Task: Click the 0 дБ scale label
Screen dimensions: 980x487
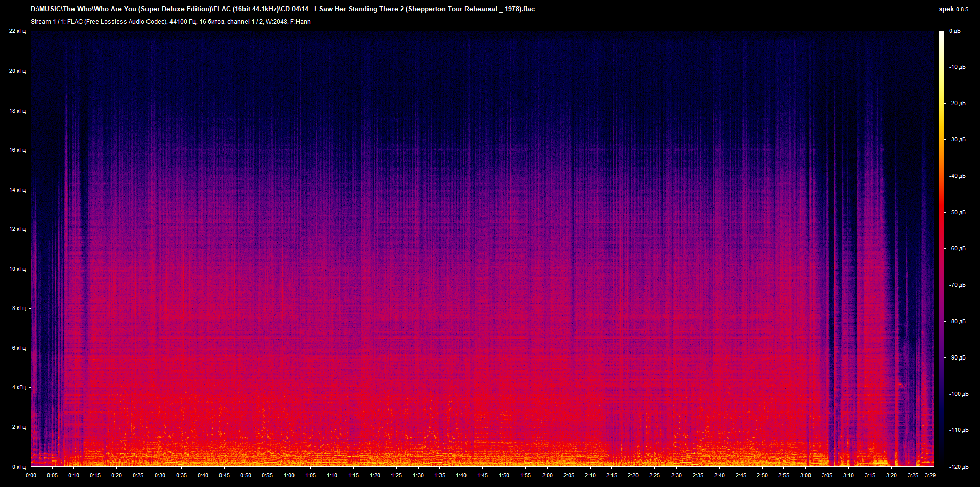Action: 954,31
